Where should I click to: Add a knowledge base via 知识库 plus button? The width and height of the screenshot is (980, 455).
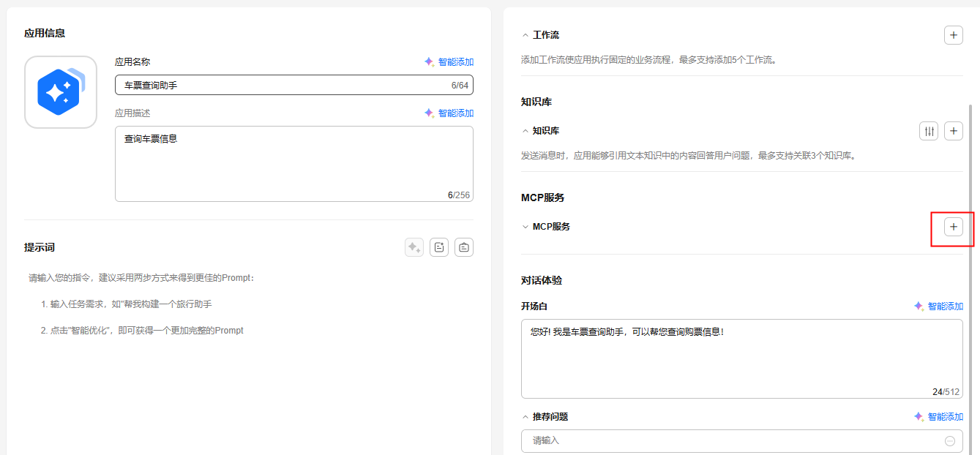[x=953, y=131]
